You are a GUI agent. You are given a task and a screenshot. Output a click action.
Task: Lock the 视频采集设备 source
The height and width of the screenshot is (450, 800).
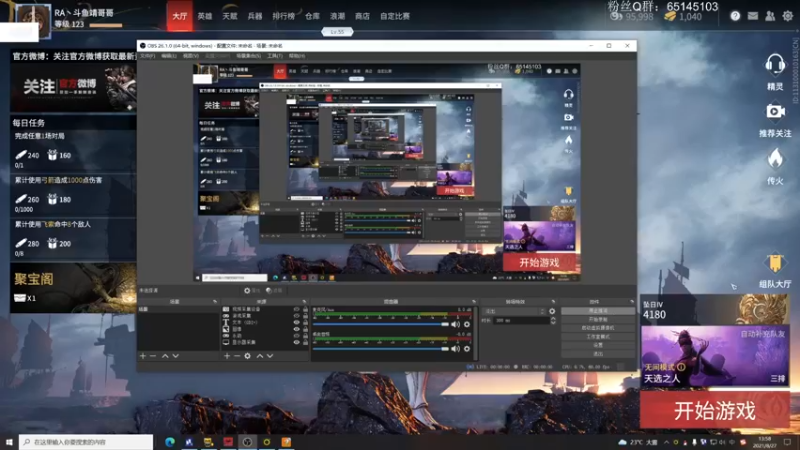point(306,309)
